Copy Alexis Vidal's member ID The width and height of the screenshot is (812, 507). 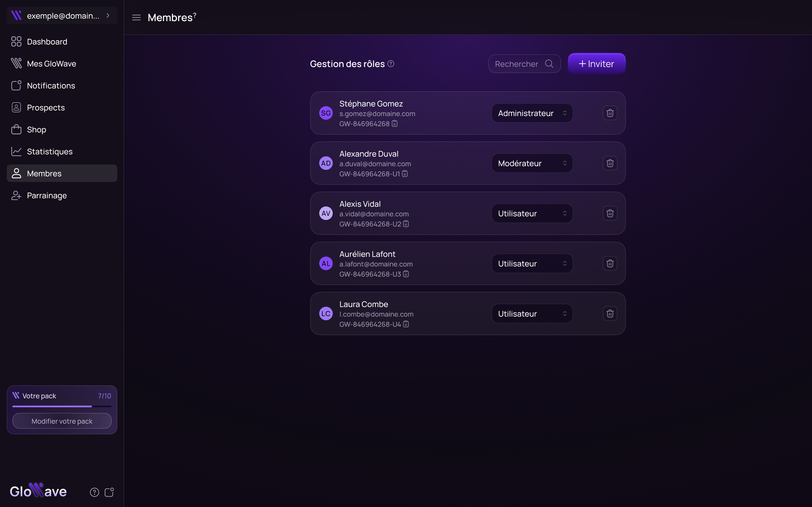406,224
